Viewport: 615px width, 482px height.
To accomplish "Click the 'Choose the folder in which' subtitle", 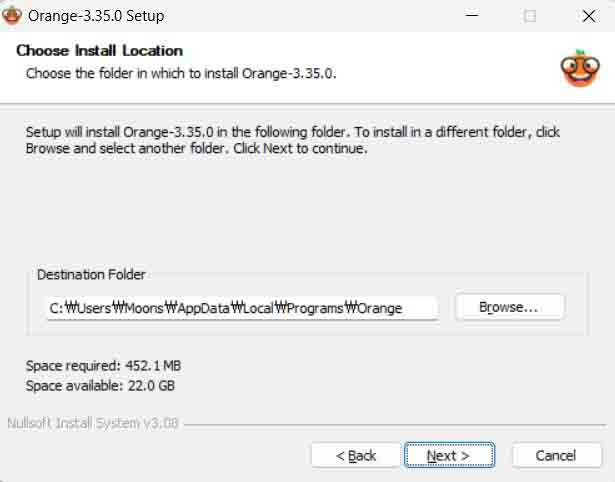I will tap(181, 73).
